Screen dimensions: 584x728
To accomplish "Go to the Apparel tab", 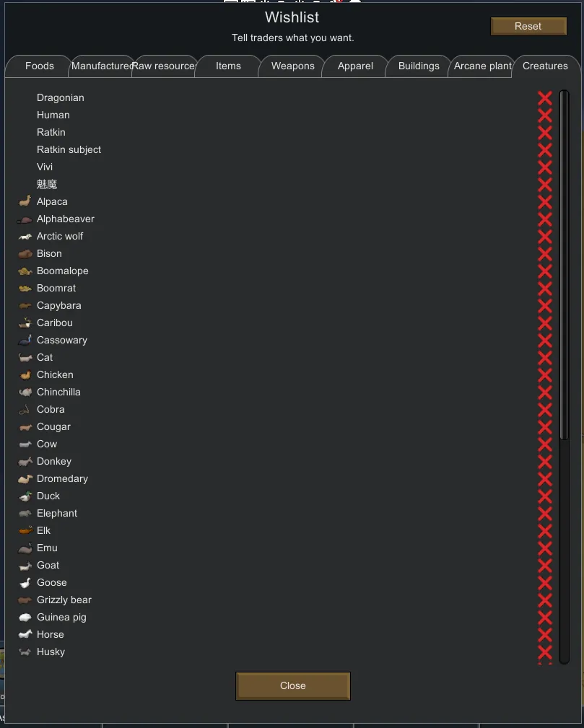I will coord(355,66).
